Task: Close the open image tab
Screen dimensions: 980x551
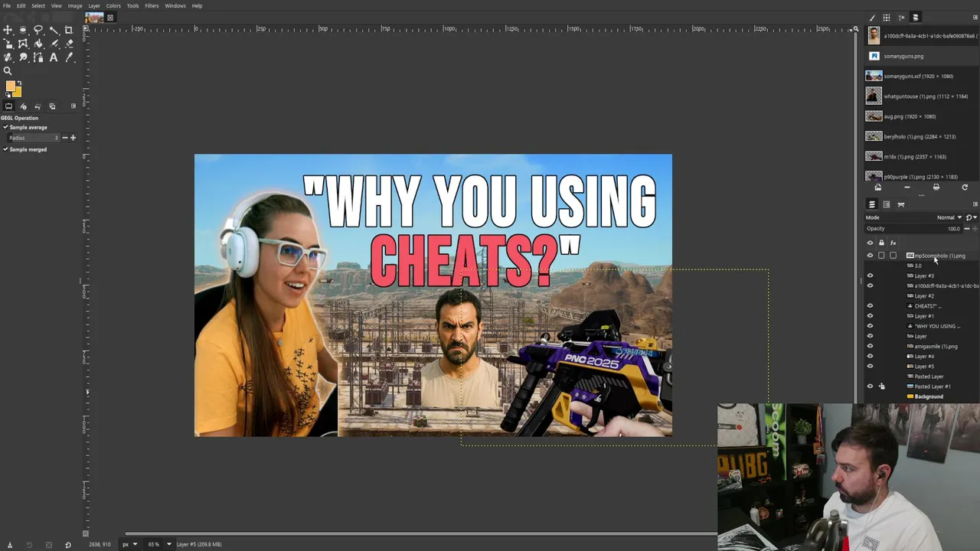Action: [x=109, y=18]
